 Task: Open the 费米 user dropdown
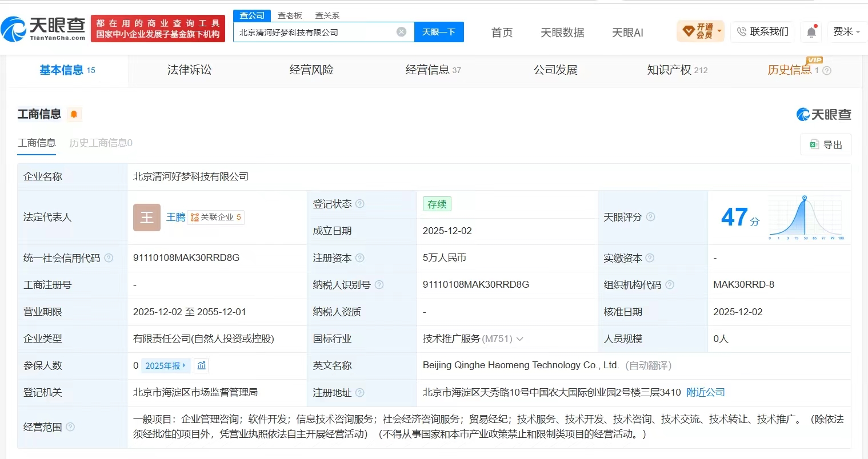point(847,32)
